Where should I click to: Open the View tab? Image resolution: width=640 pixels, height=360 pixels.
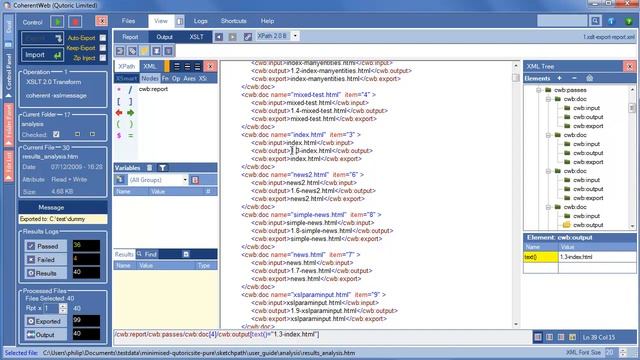[161, 21]
